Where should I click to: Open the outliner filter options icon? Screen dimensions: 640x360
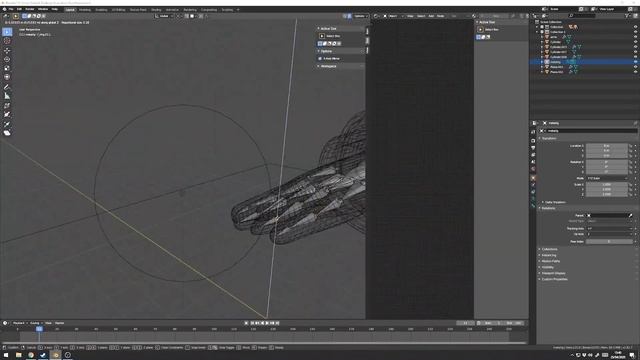627,16
